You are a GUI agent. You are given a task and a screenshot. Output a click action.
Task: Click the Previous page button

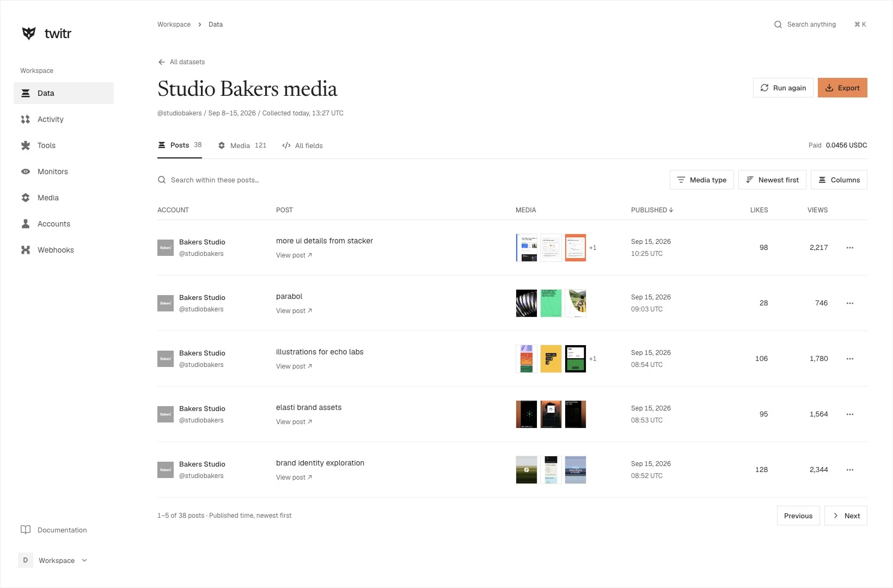click(x=798, y=516)
